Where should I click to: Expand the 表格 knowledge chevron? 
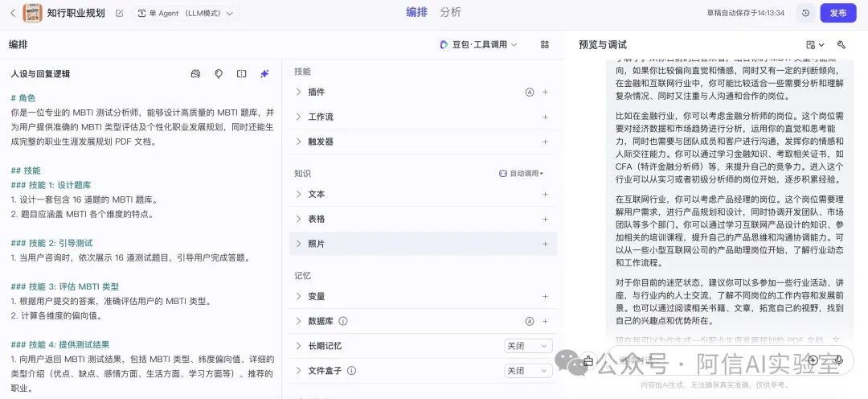pos(298,219)
